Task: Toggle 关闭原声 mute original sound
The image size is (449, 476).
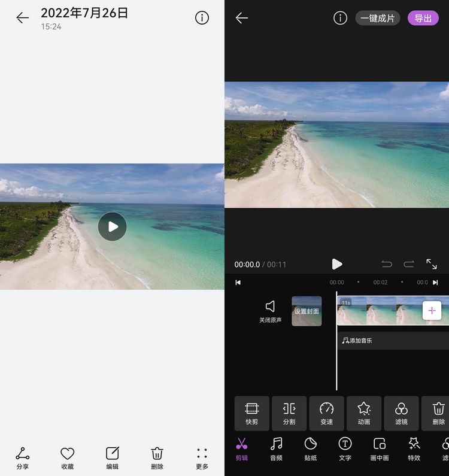Action: pyautogui.click(x=270, y=311)
